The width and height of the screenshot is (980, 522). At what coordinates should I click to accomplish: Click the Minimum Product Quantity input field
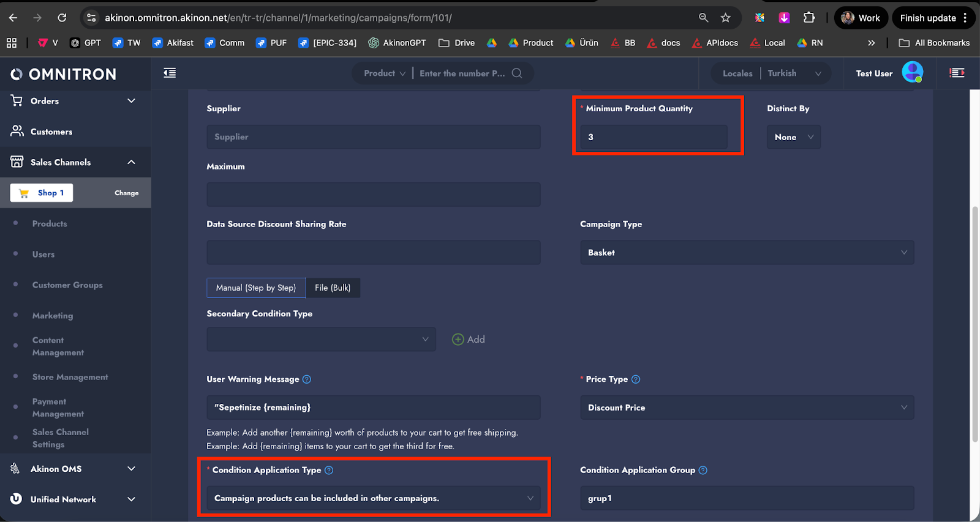(x=654, y=137)
